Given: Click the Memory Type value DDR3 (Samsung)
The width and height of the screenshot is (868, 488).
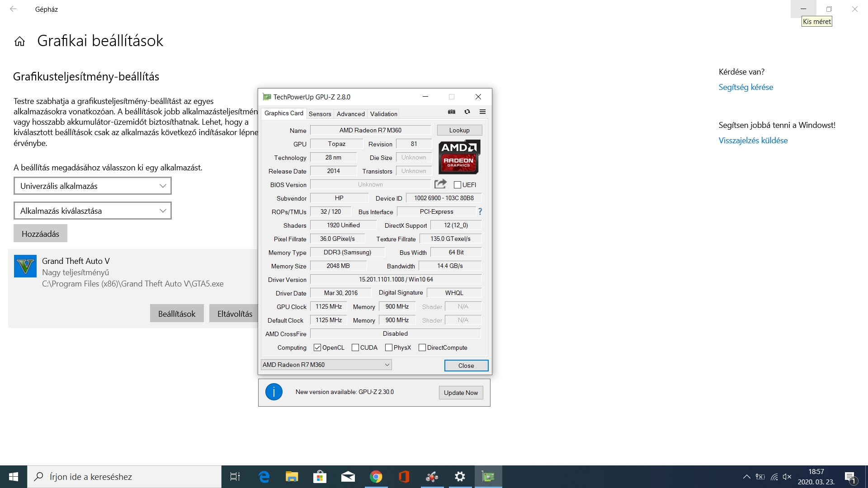Looking at the screenshot, I should 347,252.
